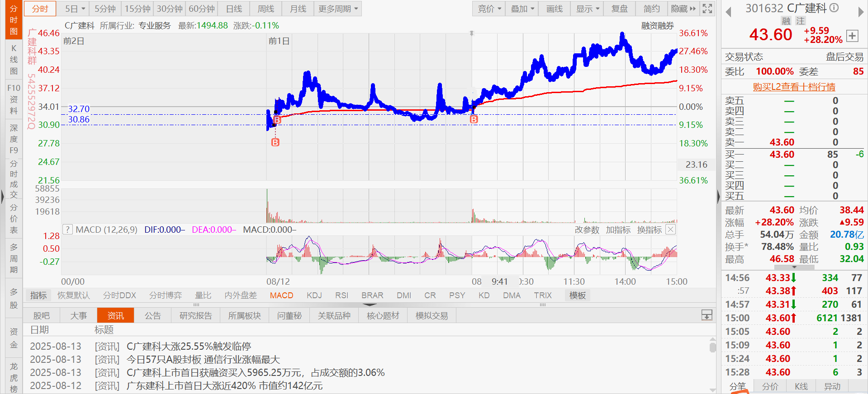Select the 内外盘差 indicator
Image resolution: width=868 pixels, height=394 pixels.
(x=241, y=295)
